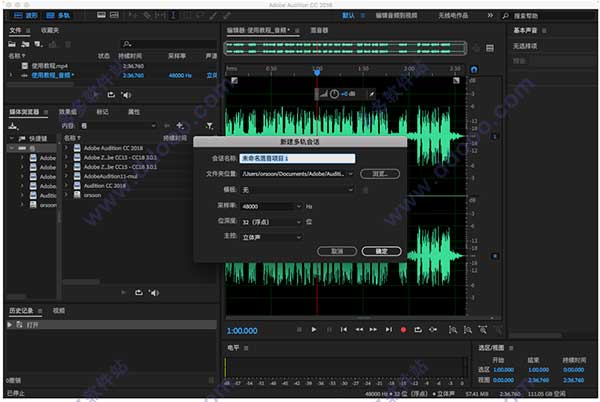Click the Stop playback button

pos(299,330)
